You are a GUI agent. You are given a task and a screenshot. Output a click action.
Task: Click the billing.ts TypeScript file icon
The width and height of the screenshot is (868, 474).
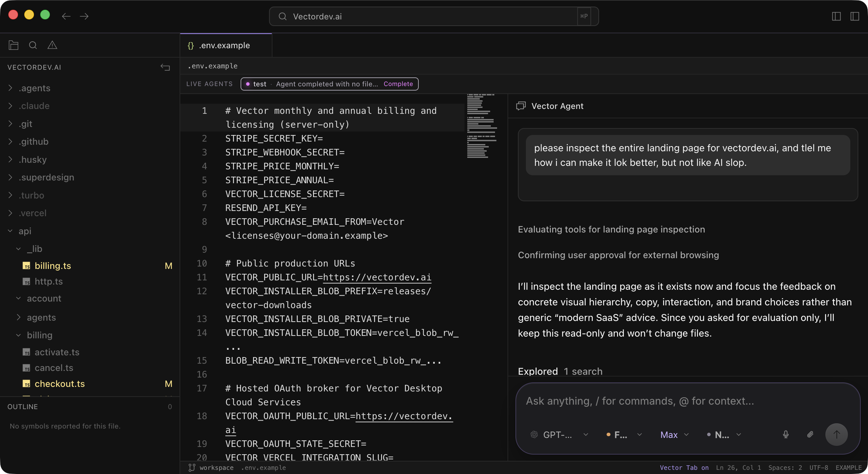click(x=26, y=266)
